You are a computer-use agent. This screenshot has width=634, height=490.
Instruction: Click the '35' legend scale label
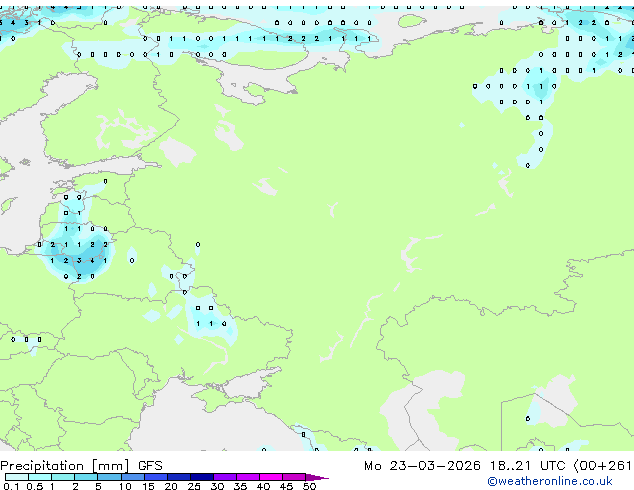point(240,486)
